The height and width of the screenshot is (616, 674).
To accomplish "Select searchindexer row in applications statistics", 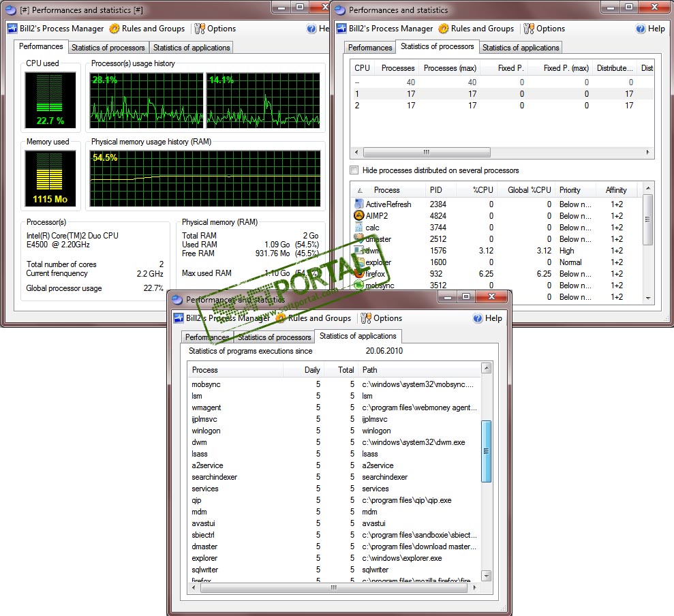I will coord(335,477).
